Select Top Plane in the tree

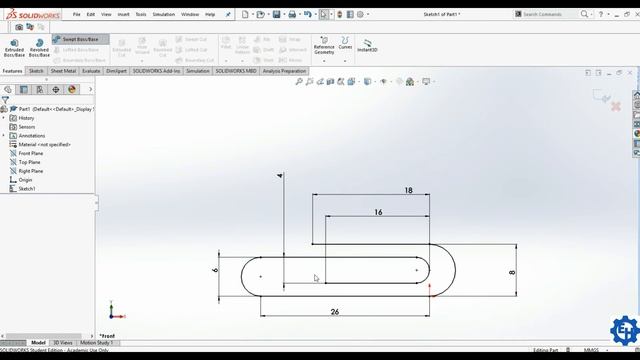coord(29,162)
